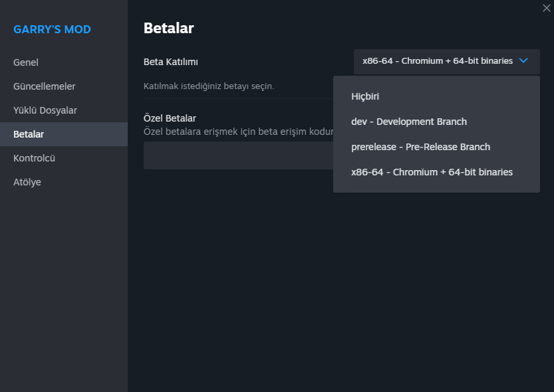Navigate to the Atölye section

click(x=27, y=182)
